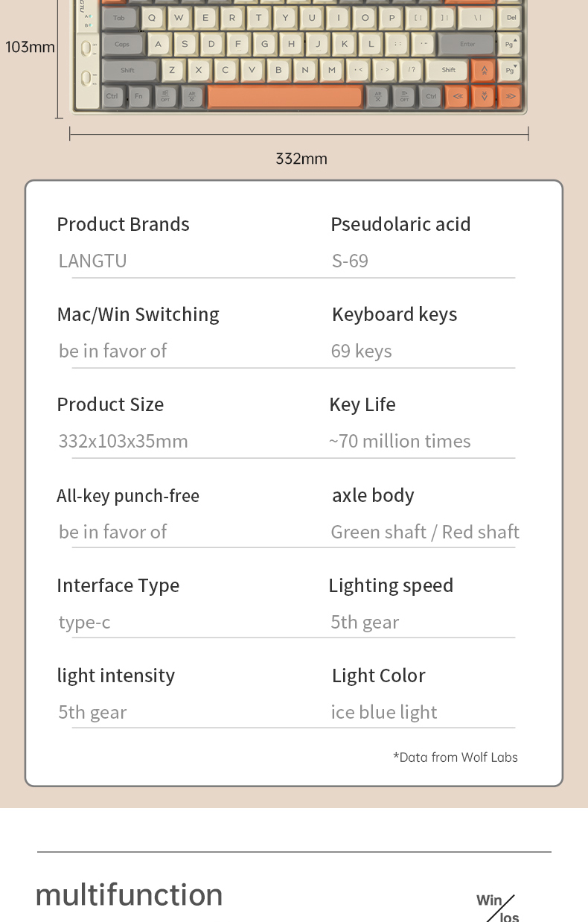Click the 'Green shaft / Red shaft' value
Image resolution: width=588 pixels, height=922 pixels.
coord(425,532)
